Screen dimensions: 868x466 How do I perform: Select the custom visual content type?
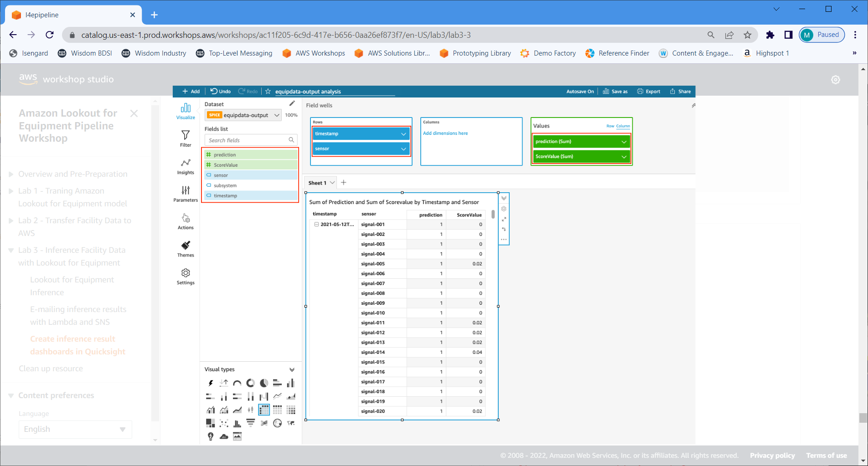coord(237,436)
